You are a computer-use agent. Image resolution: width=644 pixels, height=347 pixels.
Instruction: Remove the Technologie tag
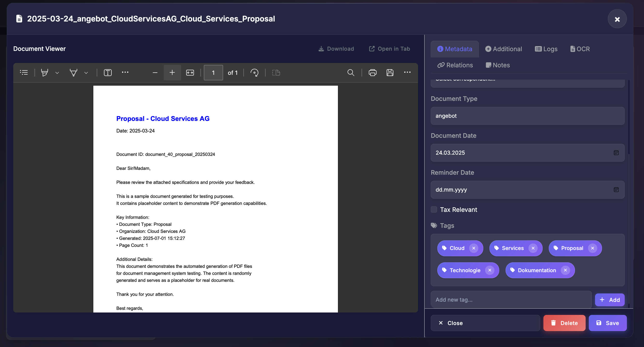(489, 270)
